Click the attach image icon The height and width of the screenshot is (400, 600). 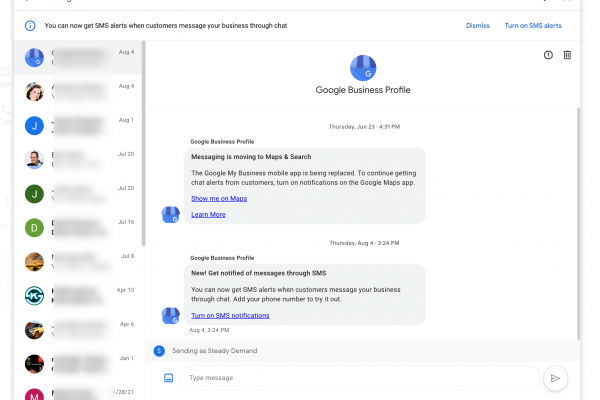coord(168,378)
